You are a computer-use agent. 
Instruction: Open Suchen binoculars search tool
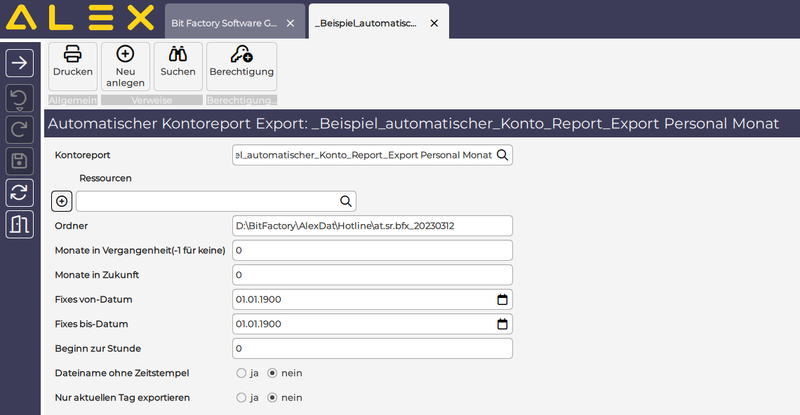click(x=178, y=64)
